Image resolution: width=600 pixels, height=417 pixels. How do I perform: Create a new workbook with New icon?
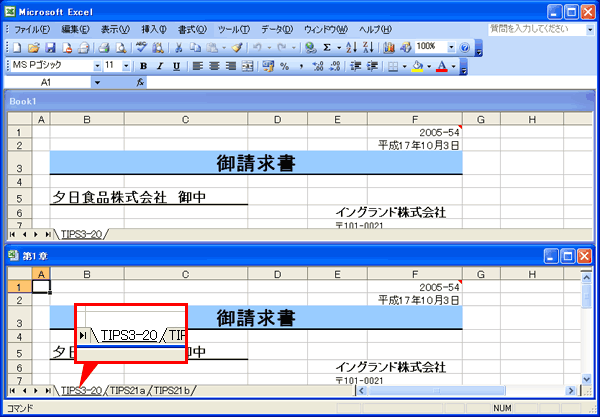(17, 47)
